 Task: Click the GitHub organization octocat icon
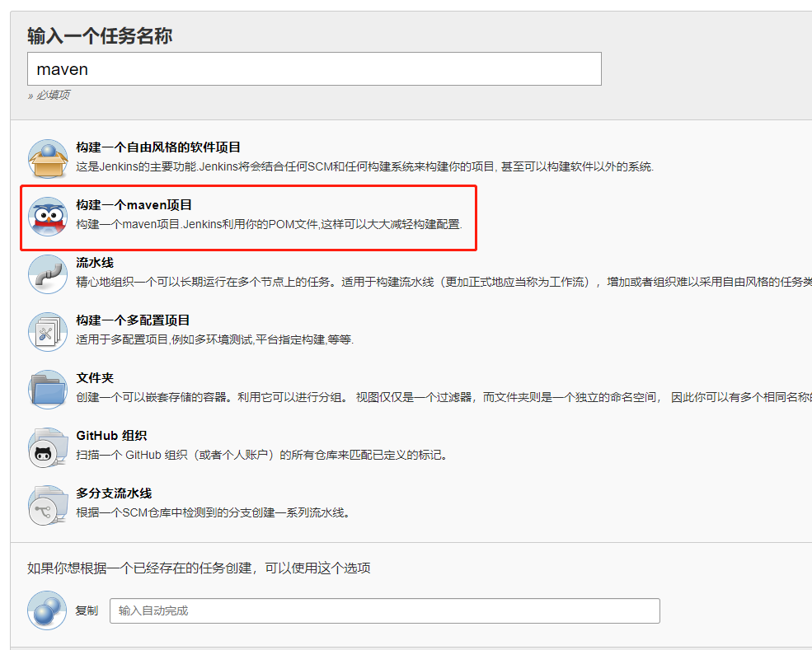[48, 447]
